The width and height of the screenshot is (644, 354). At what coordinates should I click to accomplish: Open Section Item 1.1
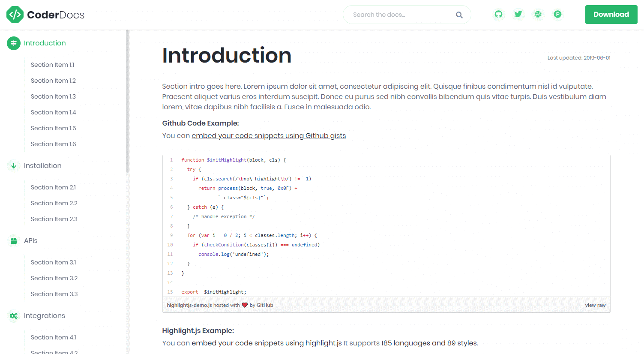click(52, 65)
